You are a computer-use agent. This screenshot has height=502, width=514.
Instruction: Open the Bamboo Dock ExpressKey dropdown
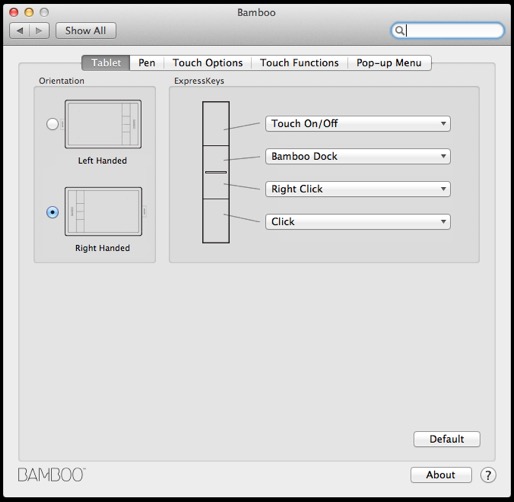click(358, 156)
